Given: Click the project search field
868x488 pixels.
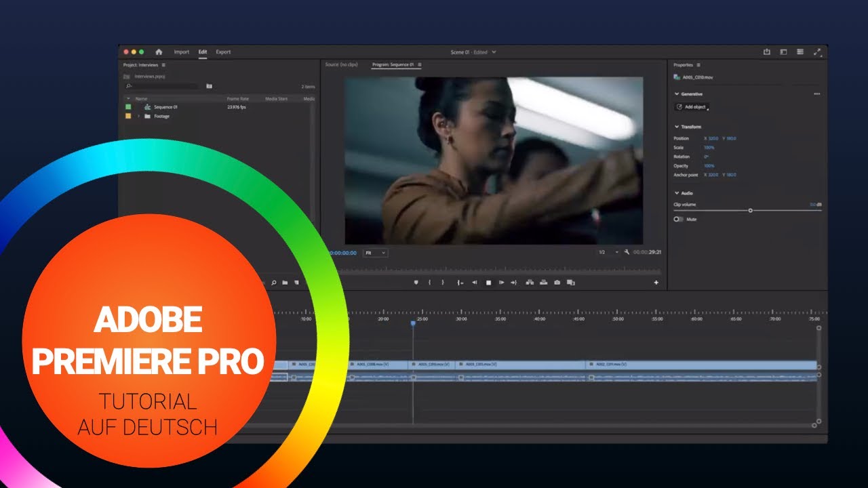Looking at the screenshot, I should coord(162,86).
